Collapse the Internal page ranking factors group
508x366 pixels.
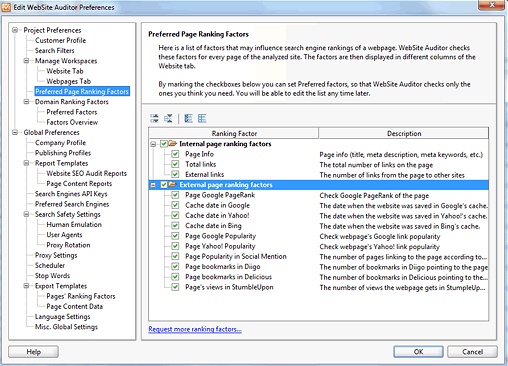pos(153,144)
